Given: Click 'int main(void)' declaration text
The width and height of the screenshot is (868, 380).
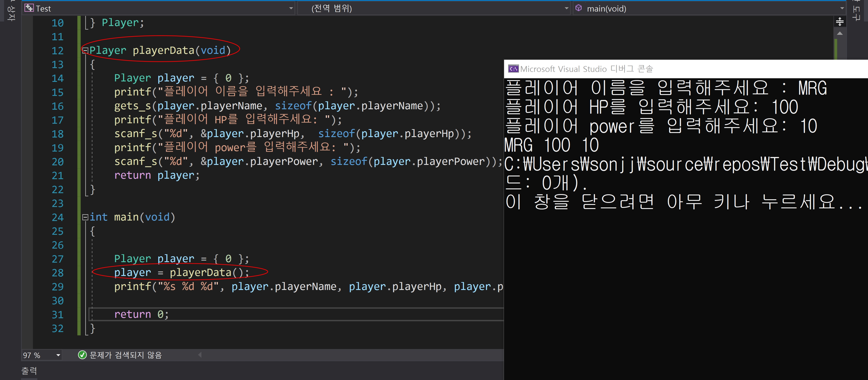Looking at the screenshot, I should click(x=132, y=217).
